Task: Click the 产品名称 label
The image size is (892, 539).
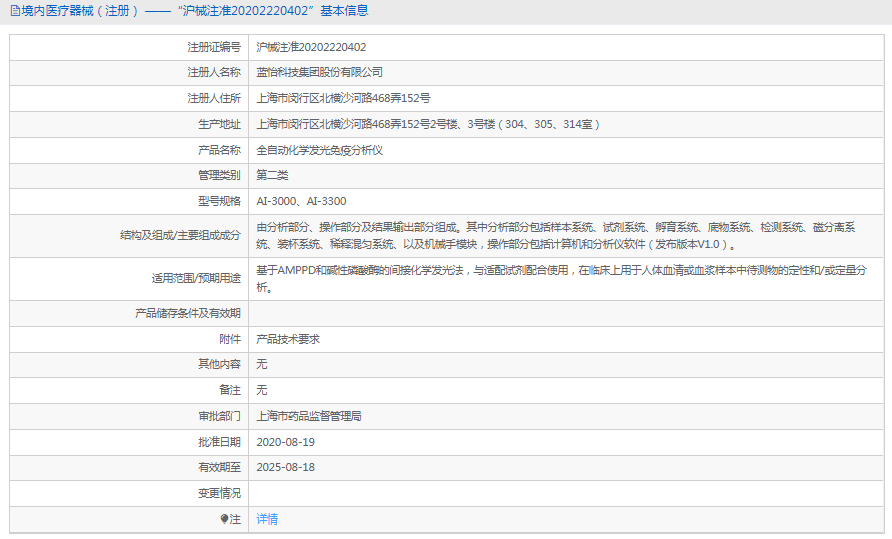Action: coord(219,150)
